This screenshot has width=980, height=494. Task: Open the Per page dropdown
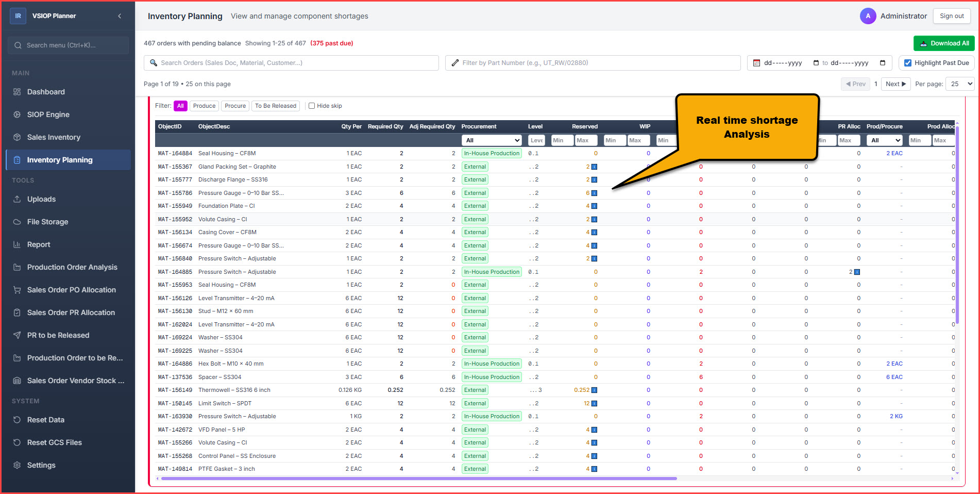[960, 84]
